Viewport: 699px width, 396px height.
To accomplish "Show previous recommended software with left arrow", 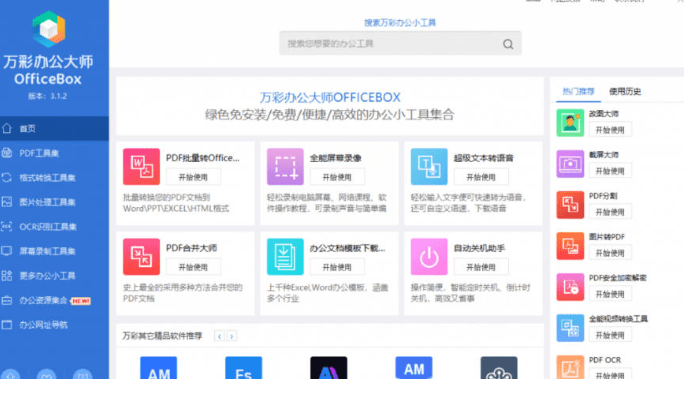I will click(219, 336).
